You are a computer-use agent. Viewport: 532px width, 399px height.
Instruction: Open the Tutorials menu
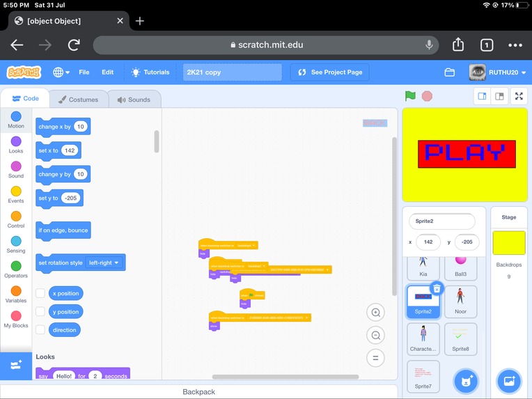[x=150, y=72]
